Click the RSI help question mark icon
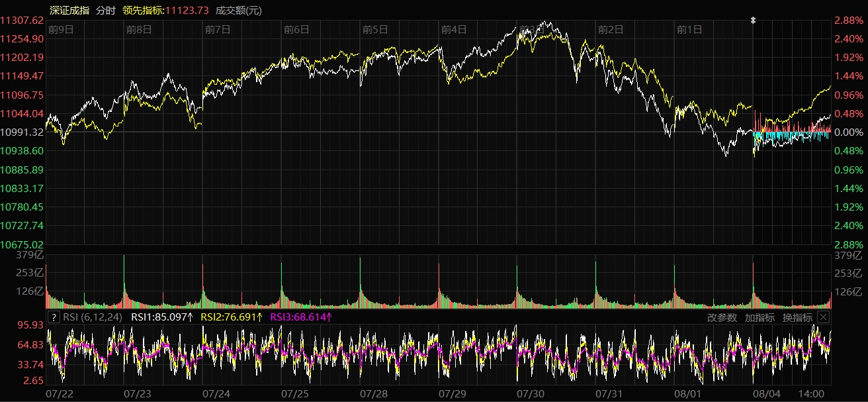The image size is (868, 402). point(54,317)
